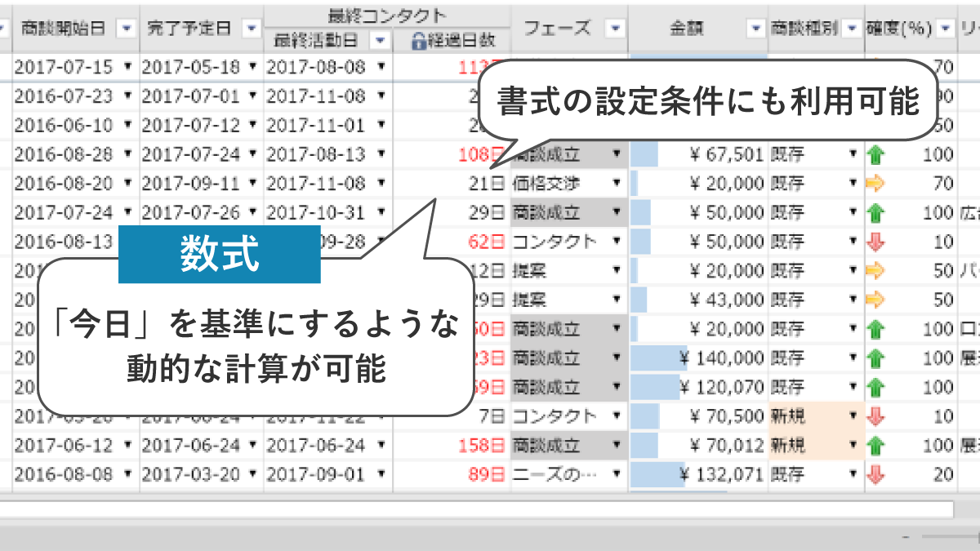Click the yellow right arrow in the ¥43,000 row
This screenshot has width=980, height=551.
(875, 300)
